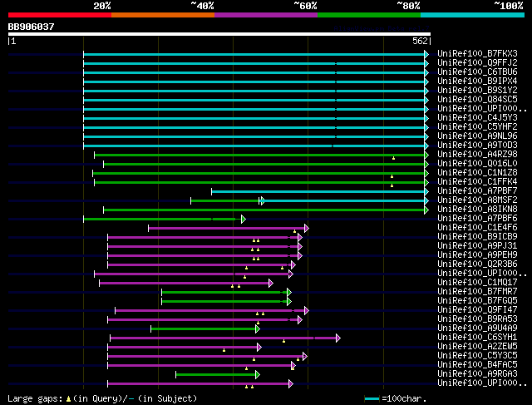Click the =100char. scale legend text
The width and height of the screenshot is (532, 405).
404,398
